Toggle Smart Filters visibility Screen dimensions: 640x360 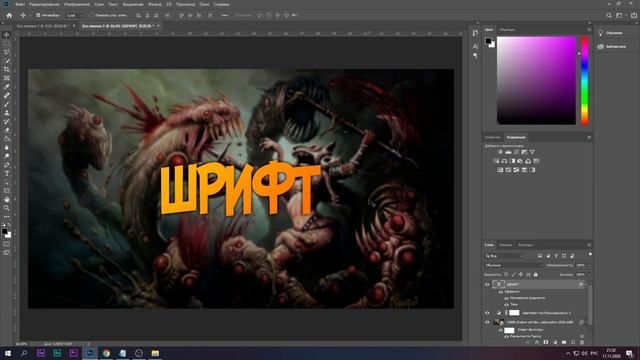click(x=501, y=330)
